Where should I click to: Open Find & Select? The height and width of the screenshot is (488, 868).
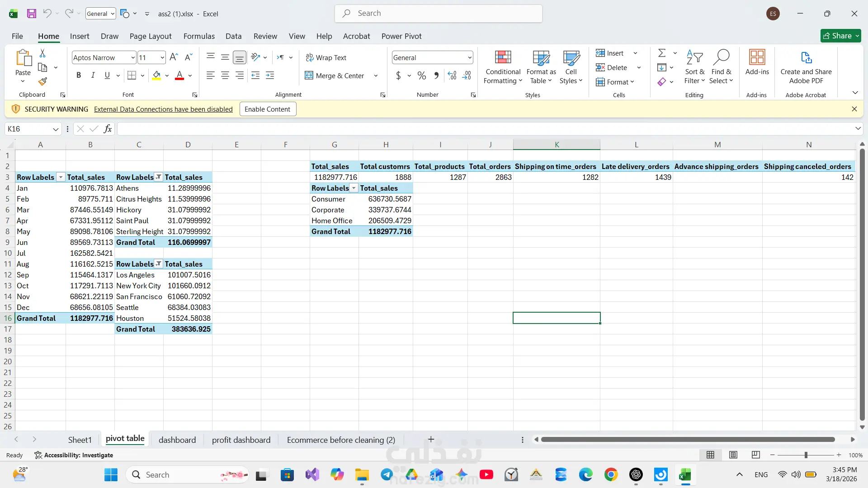[721, 67]
